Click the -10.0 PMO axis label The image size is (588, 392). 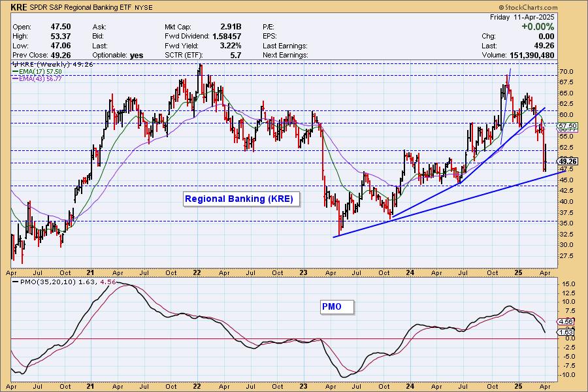click(567, 375)
